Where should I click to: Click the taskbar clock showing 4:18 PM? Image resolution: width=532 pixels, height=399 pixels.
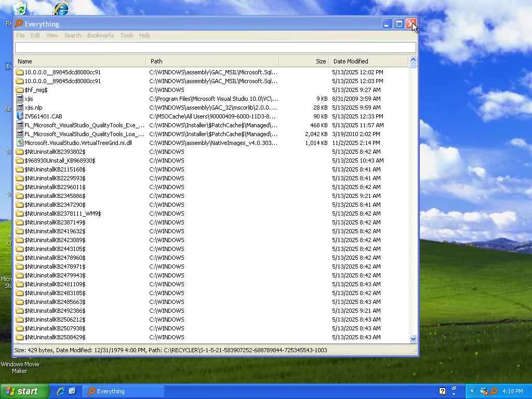click(513, 391)
